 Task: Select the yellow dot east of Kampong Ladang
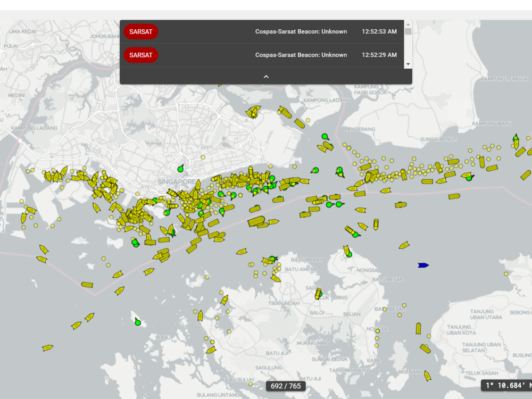[308, 120]
